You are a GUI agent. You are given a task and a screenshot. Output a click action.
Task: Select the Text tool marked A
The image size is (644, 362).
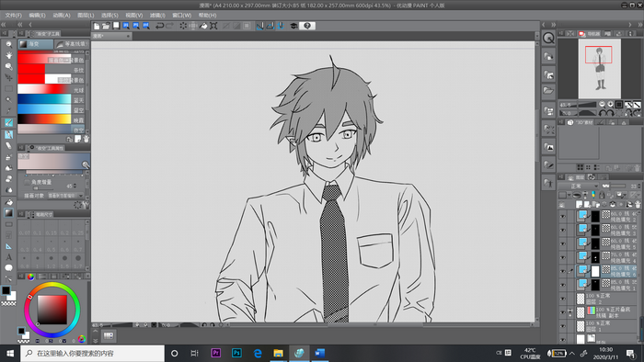[x=8, y=257]
